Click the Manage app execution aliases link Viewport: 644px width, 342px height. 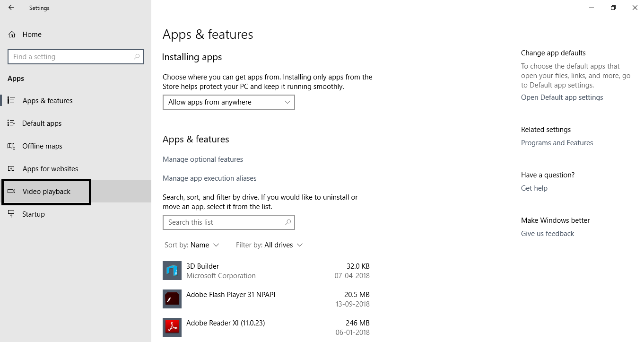pos(209,178)
